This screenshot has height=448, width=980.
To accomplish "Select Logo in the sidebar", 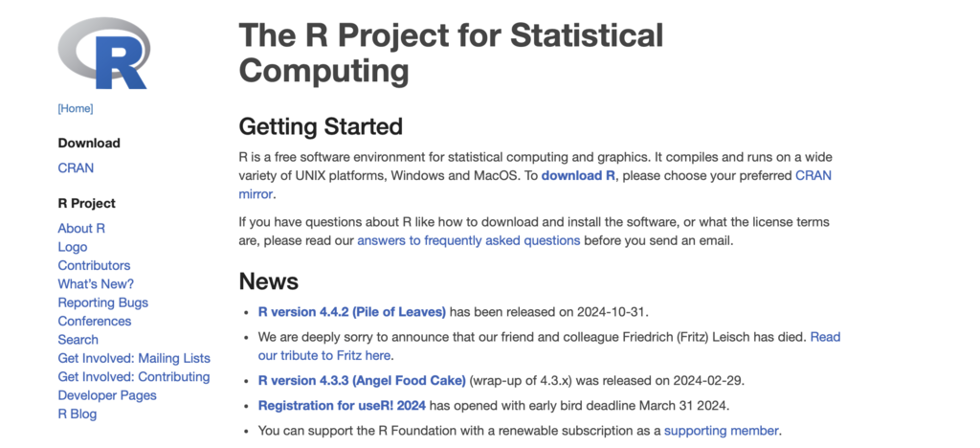I will (x=73, y=247).
